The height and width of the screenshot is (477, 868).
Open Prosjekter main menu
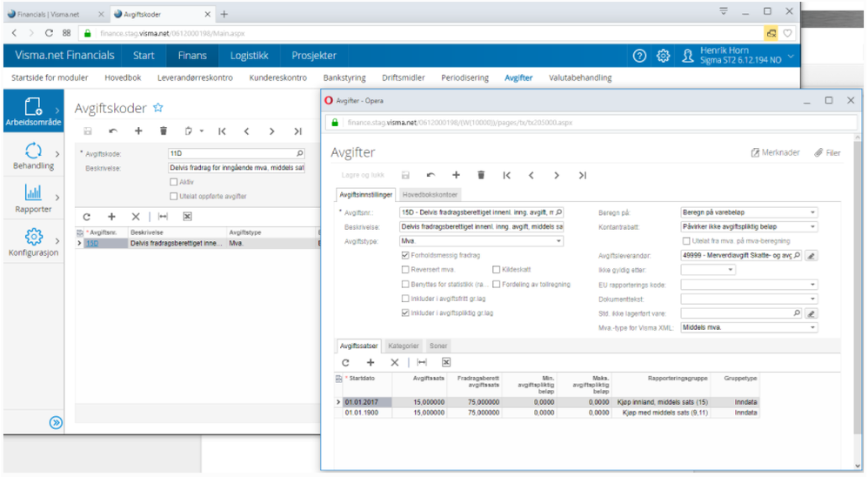(x=314, y=56)
